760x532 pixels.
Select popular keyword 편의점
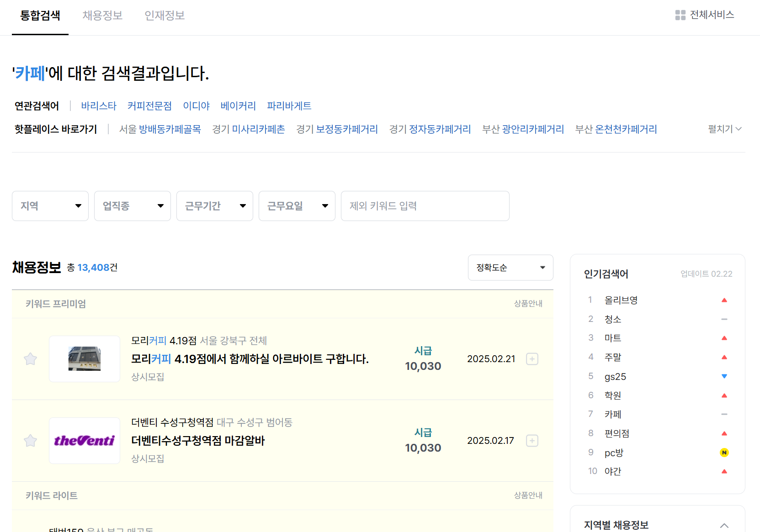point(617,433)
